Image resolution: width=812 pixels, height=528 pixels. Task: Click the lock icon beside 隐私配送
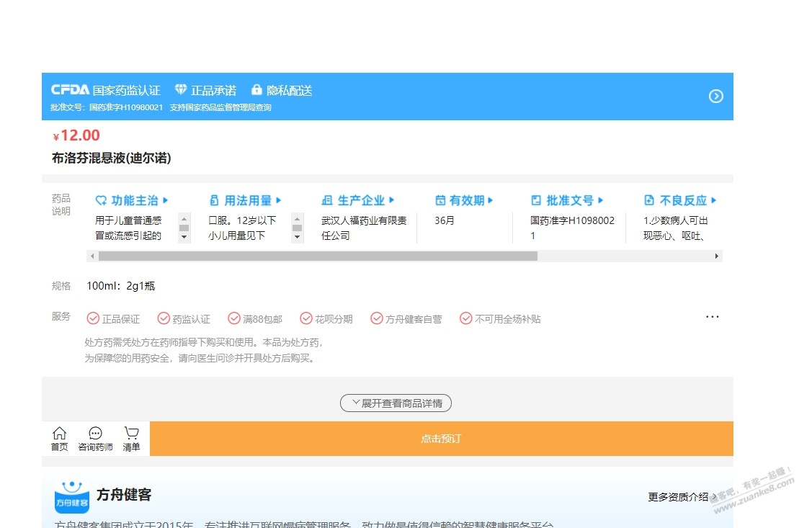[x=256, y=89]
